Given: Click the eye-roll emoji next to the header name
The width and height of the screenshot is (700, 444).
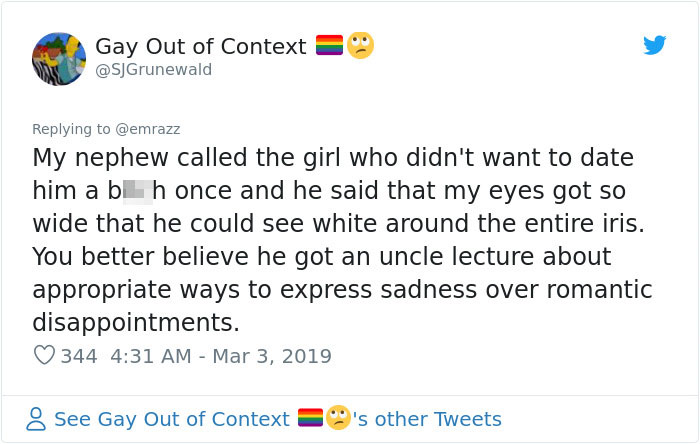Looking at the screenshot, I should pyautogui.click(x=360, y=45).
